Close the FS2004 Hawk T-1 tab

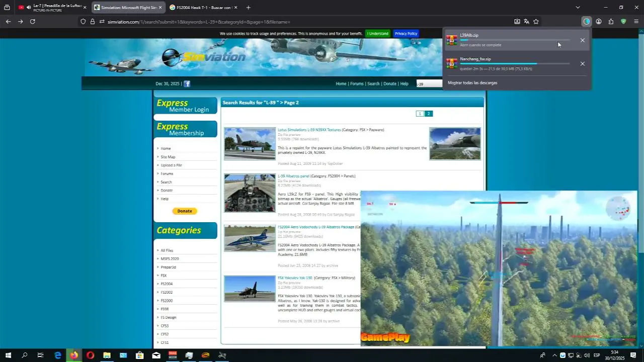[x=235, y=8]
